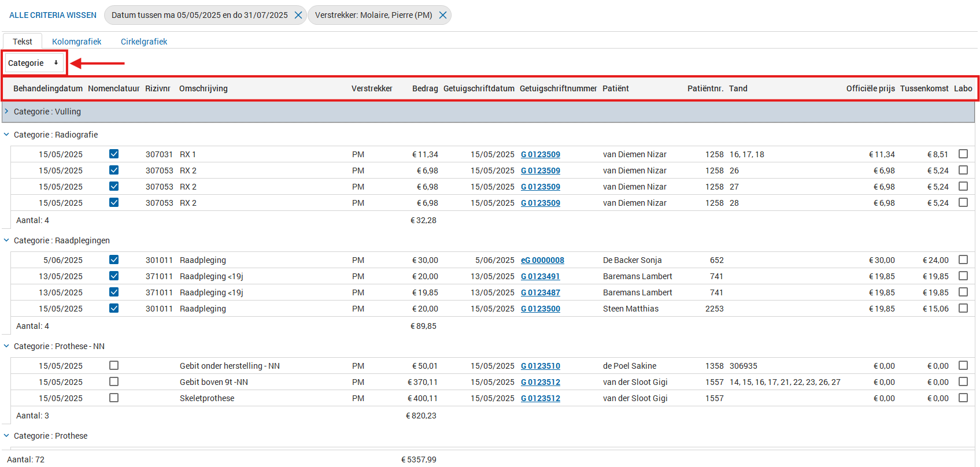Screen dimensions: 980x467
Task: Open getuigschrift link eG 0000008
Action: pyautogui.click(x=542, y=260)
